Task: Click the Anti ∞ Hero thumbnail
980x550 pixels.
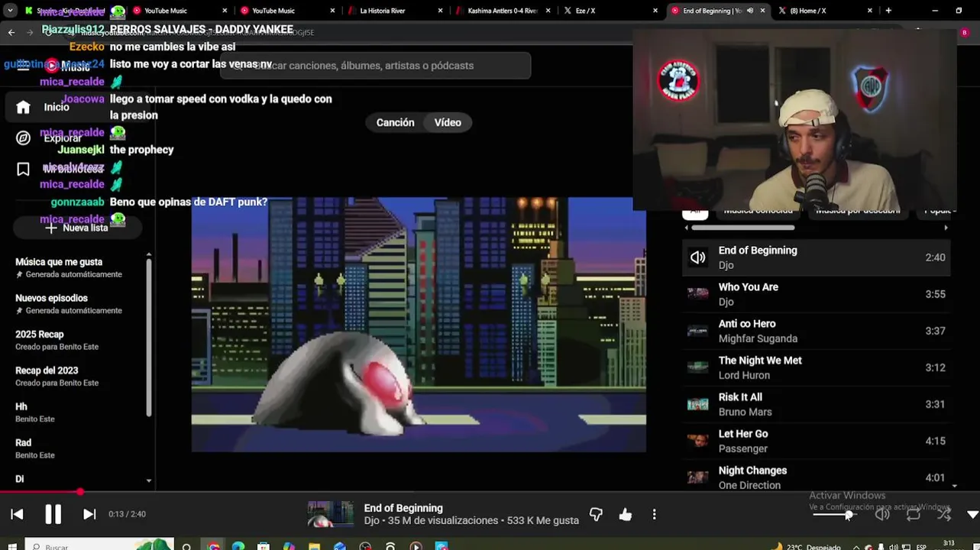Action: (697, 331)
